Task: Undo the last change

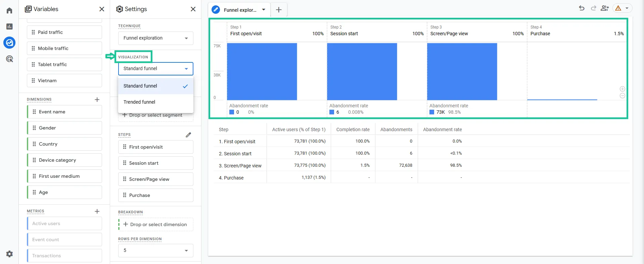Action: [x=582, y=8]
